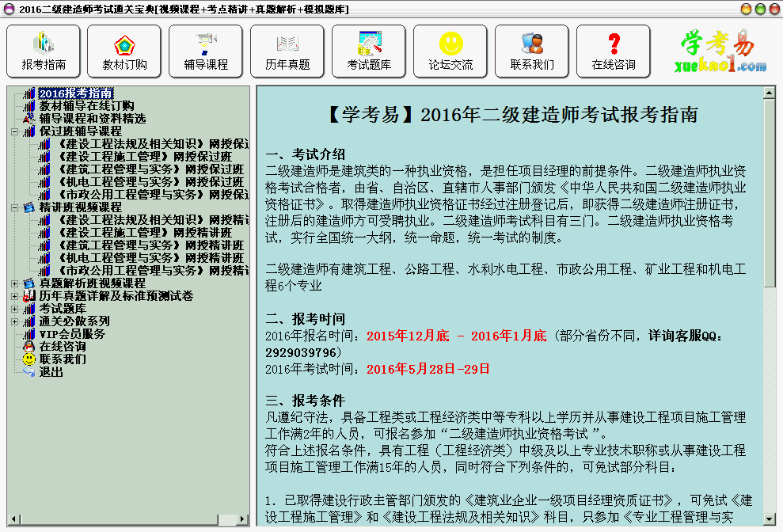This screenshot has height=532, width=783.
Task: Click the 论坛交流 smiley icon
Action: 449,51
